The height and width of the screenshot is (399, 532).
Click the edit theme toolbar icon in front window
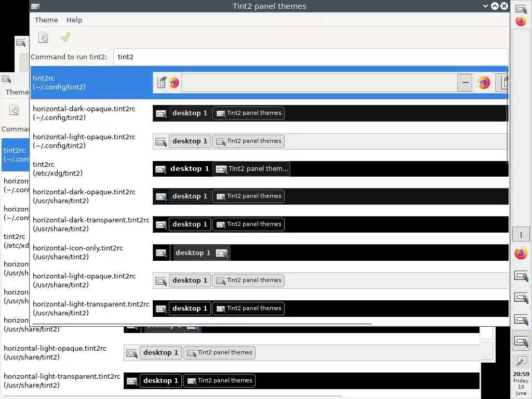tap(44, 37)
